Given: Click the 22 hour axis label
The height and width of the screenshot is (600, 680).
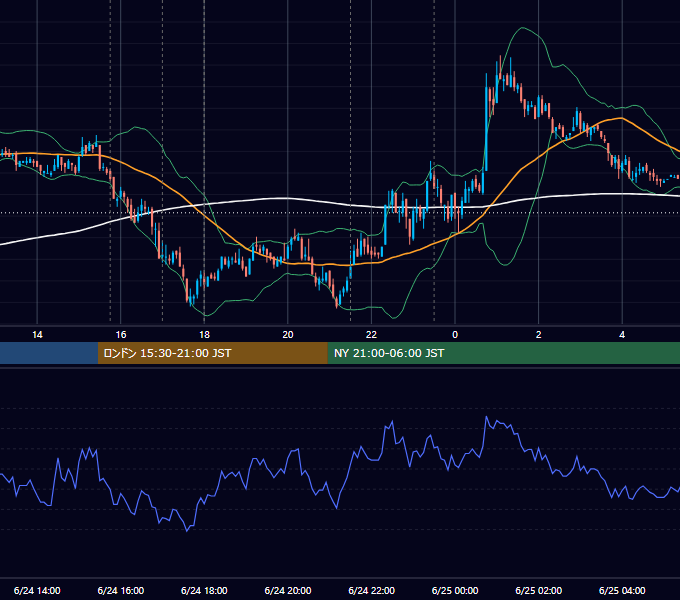Looking at the screenshot, I should pyautogui.click(x=371, y=335).
